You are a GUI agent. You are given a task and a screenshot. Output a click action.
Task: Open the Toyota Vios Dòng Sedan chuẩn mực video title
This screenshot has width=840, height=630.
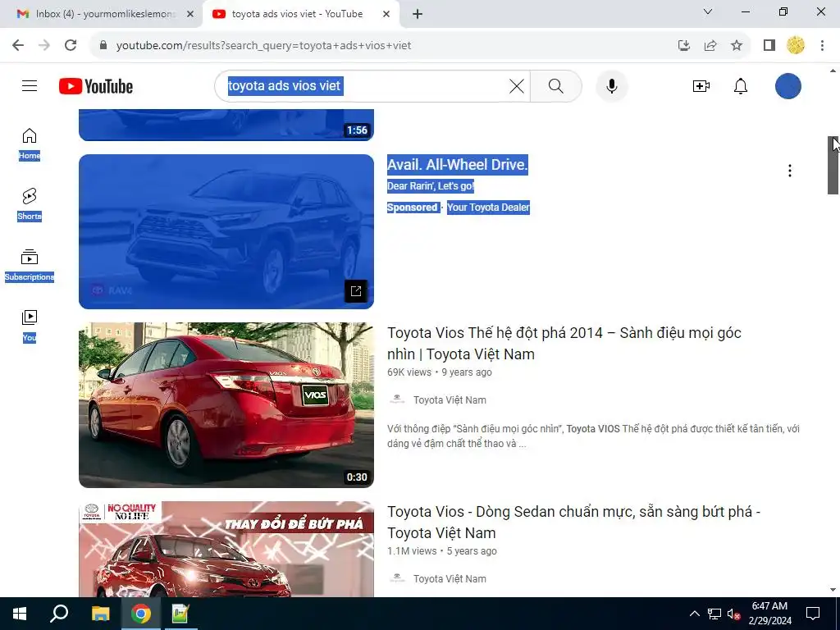click(x=573, y=523)
